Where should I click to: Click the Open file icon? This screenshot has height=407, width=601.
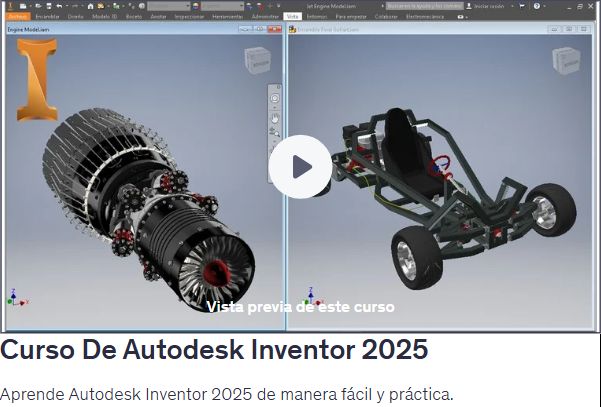38,6
